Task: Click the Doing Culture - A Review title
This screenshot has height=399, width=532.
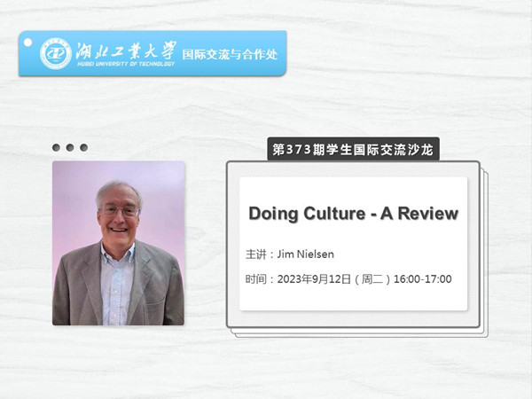Action: coord(353,213)
